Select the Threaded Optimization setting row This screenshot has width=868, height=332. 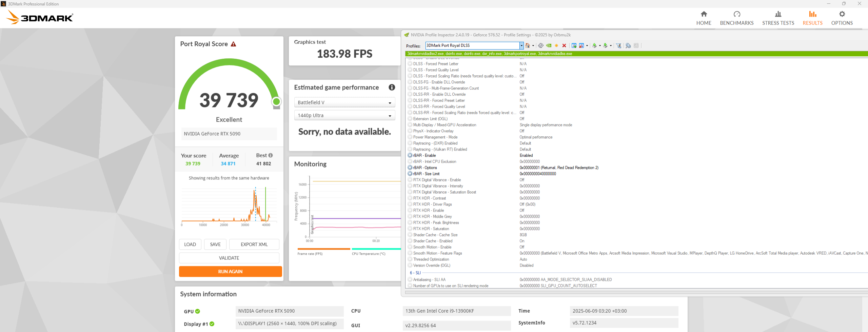(x=637, y=259)
